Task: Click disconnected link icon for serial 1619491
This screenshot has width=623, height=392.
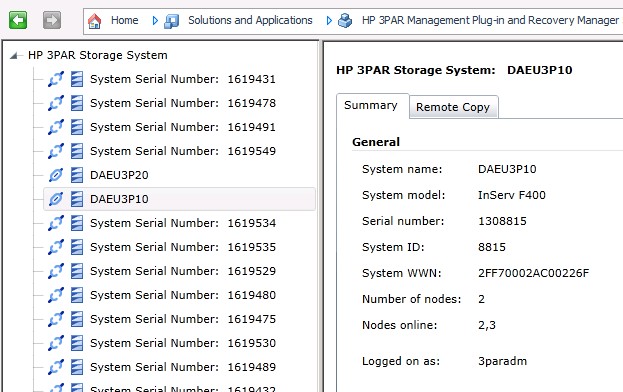Action: coord(56,127)
